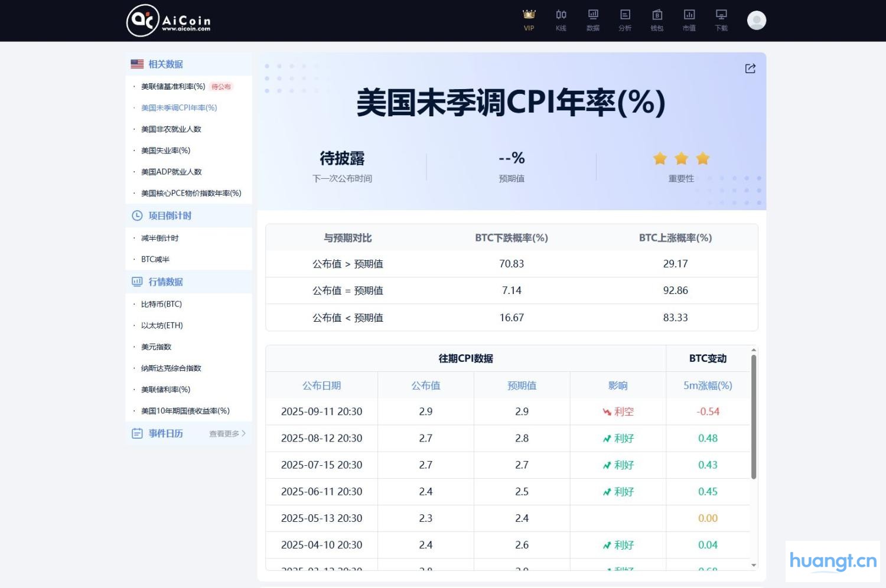Select 美国未季调CPI年率(%) in the sidebar
Screen dimensions: 886x588
(178, 107)
